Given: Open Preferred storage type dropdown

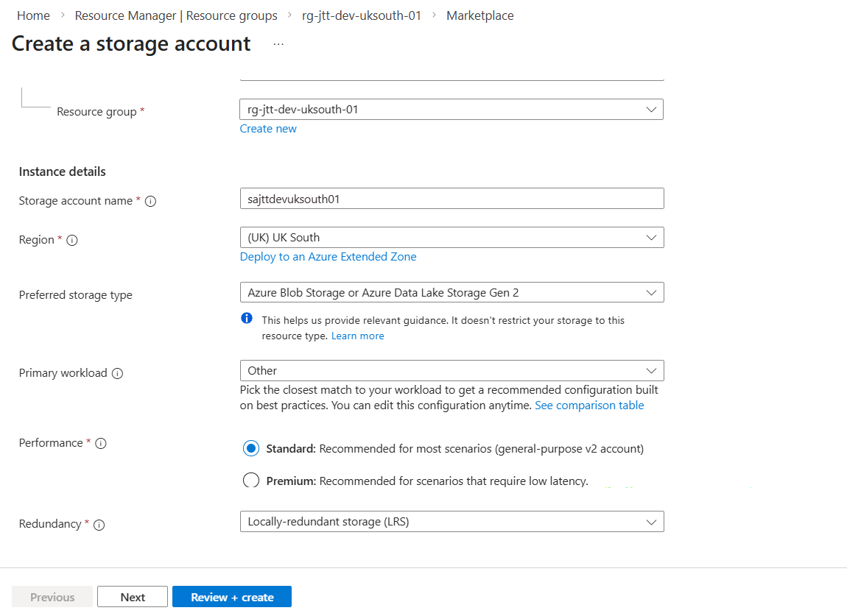Looking at the screenshot, I should pos(451,292).
